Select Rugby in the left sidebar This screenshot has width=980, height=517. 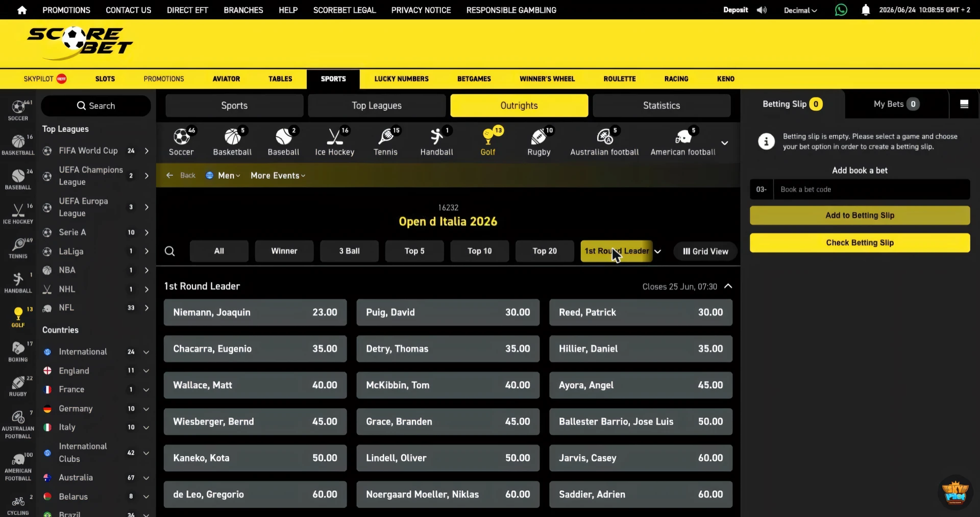(x=18, y=386)
